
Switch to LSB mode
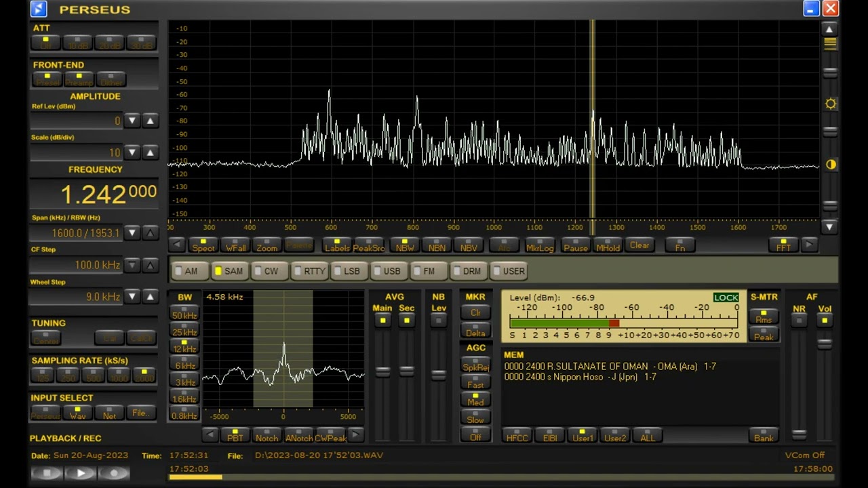click(349, 270)
